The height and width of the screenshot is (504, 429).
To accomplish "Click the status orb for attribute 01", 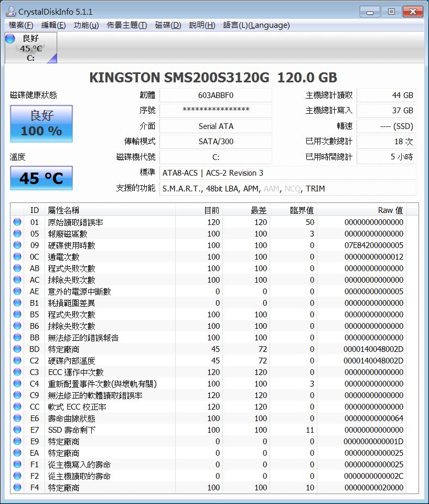I will (x=17, y=222).
